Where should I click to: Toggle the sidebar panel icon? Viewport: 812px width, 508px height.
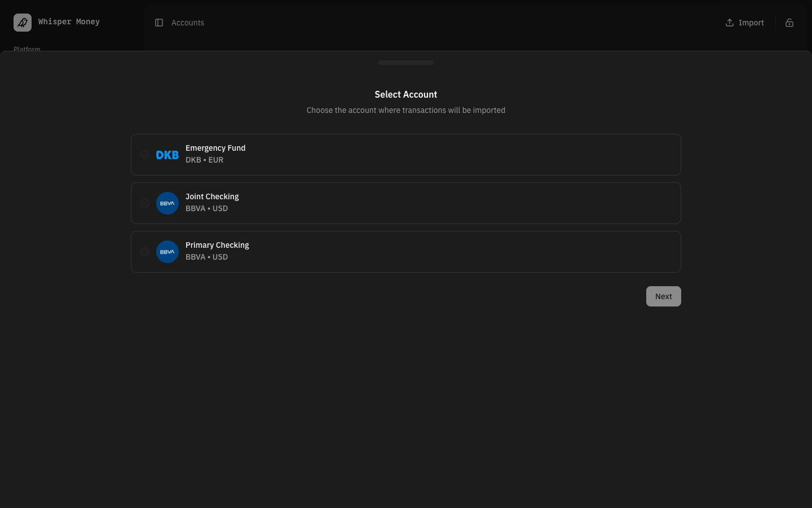click(x=159, y=23)
